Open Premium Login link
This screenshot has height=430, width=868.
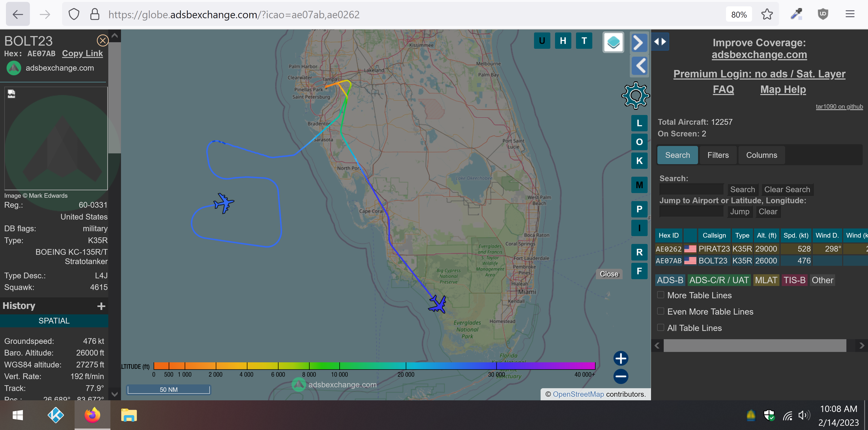(x=759, y=74)
